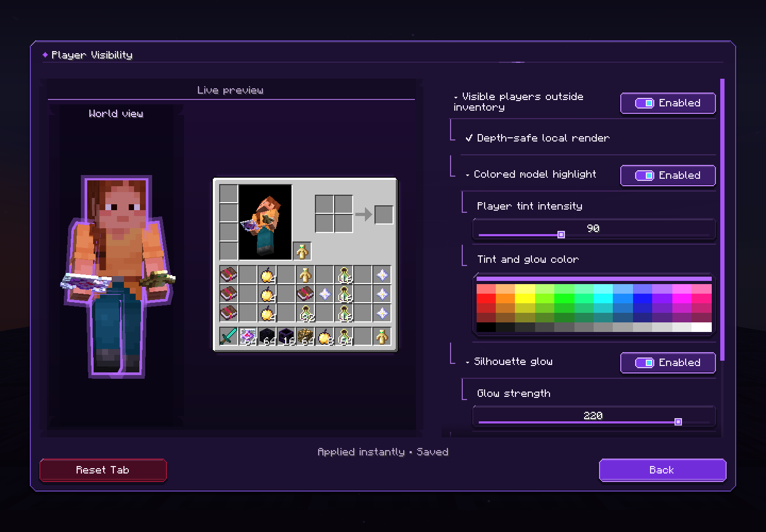Go Back to the previous screen
766x532 pixels.
coord(662,470)
